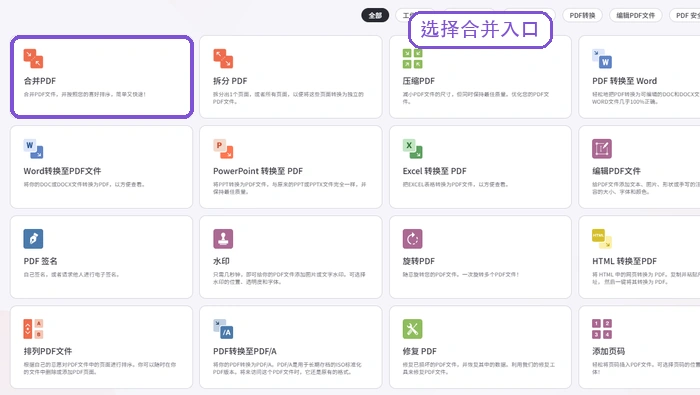The height and width of the screenshot is (395, 700).
Task: Open the PDF 转换至 Word title
Action: point(625,81)
